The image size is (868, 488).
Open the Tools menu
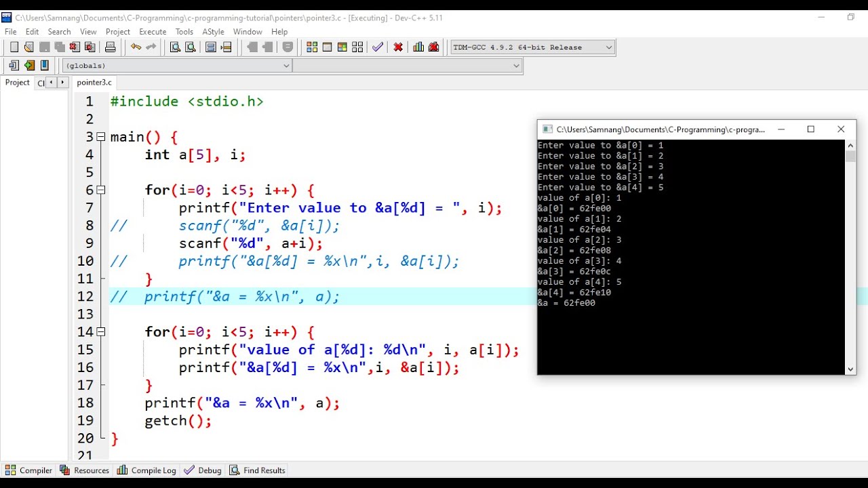tap(184, 32)
